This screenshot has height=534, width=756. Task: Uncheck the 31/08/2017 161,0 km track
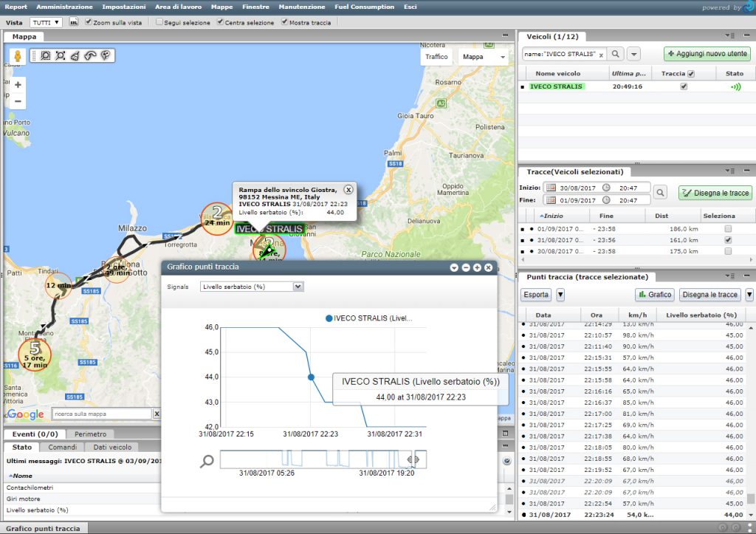click(728, 240)
